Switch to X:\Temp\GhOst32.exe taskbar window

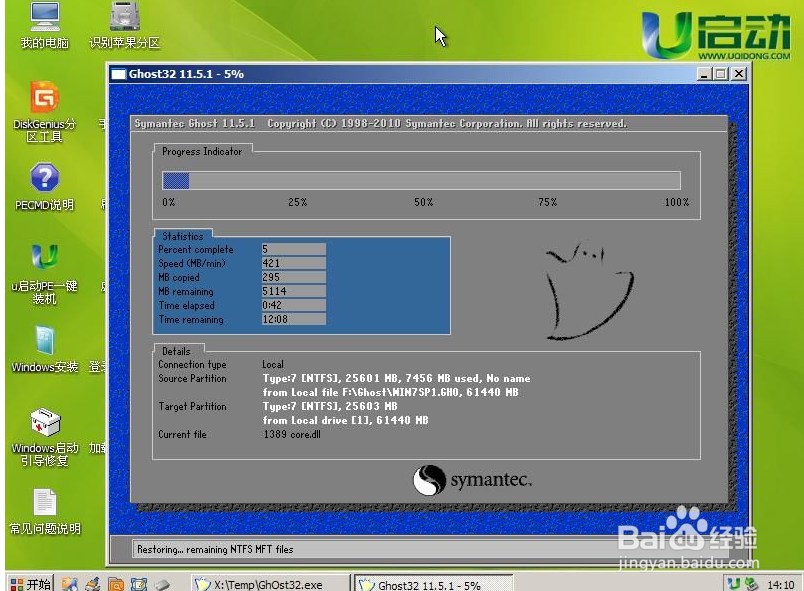pyautogui.click(x=270, y=584)
